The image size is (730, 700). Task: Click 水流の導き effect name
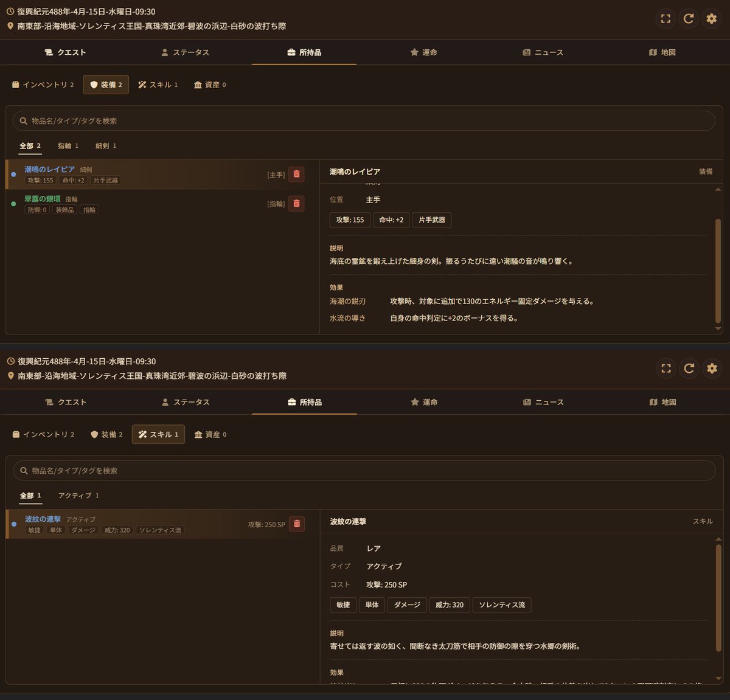[x=347, y=318]
